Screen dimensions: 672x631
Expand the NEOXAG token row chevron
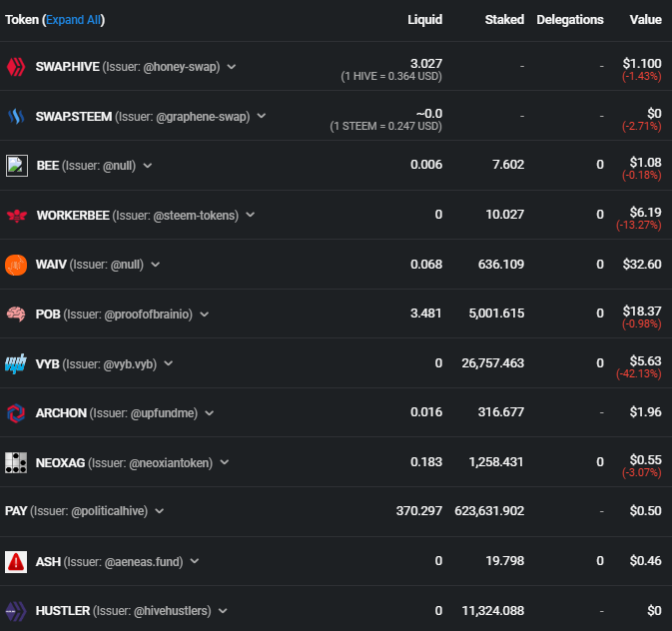click(x=225, y=462)
